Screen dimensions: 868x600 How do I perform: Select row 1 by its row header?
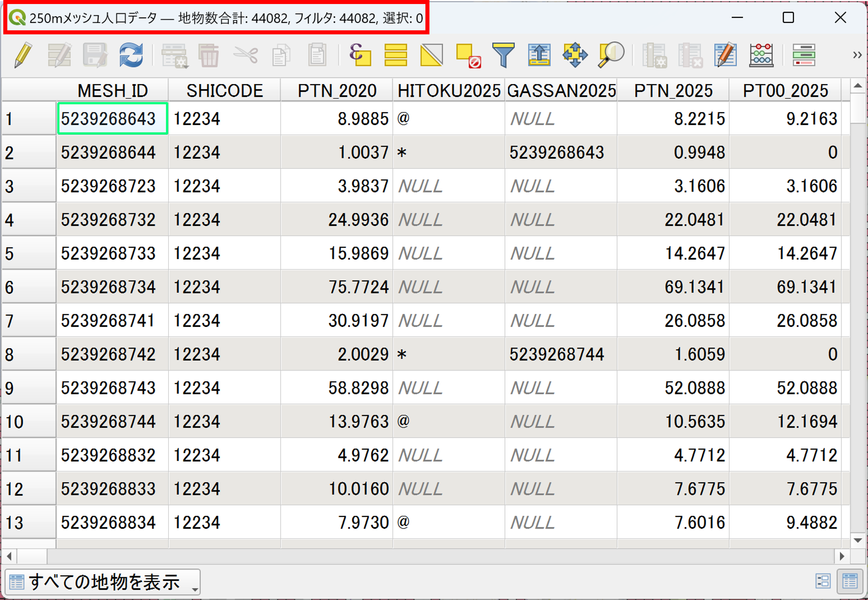(x=29, y=119)
